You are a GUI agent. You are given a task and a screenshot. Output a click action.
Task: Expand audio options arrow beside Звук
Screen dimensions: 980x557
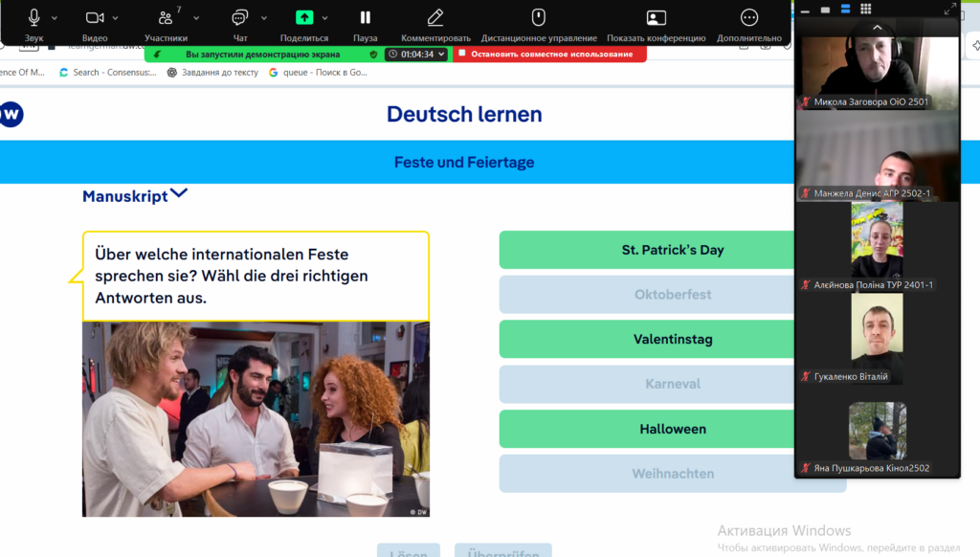pos(55,17)
